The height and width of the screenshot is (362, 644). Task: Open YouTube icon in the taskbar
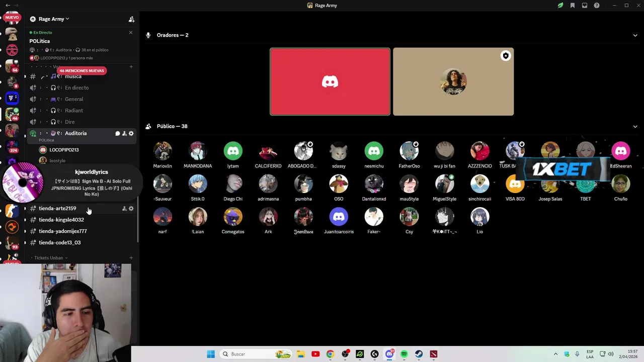315,354
